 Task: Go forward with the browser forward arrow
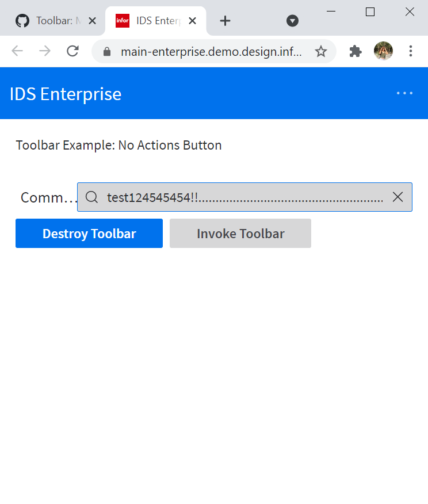click(x=45, y=51)
